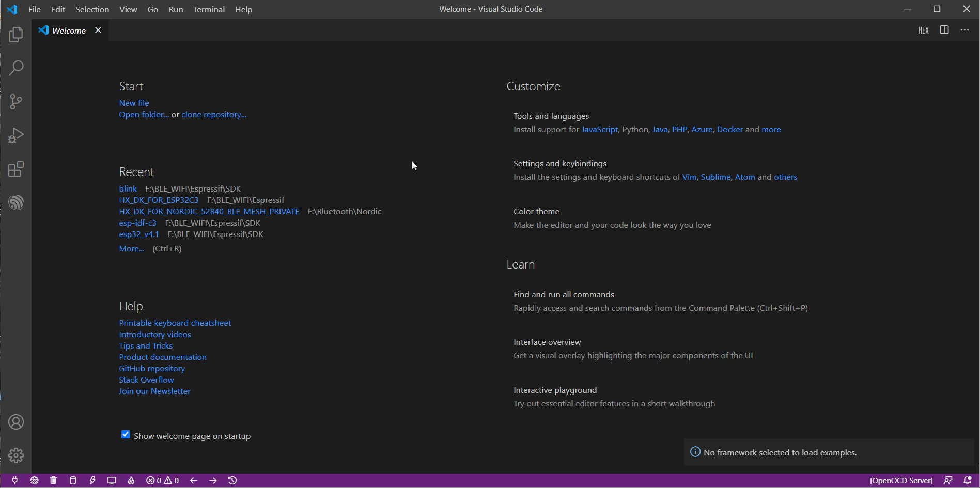Viewport: 980px width, 488px height.
Task: Open the Source Control view
Action: [x=16, y=102]
